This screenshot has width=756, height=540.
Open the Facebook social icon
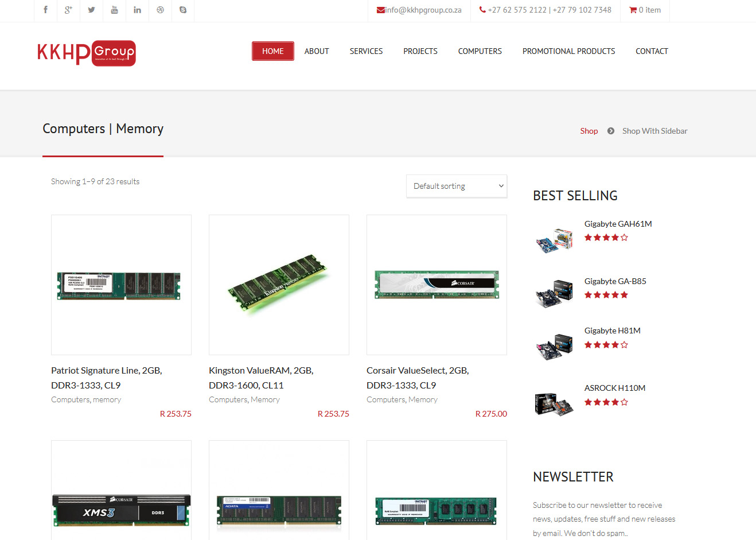click(x=46, y=10)
